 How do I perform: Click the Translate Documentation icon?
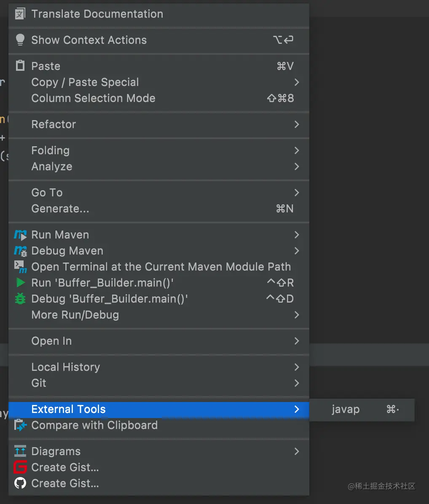[20, 14]
